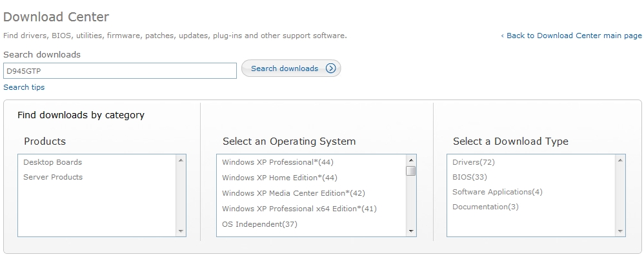Click the Operating System list scrollbar thumb
The image size is (644, 261).
411,171
